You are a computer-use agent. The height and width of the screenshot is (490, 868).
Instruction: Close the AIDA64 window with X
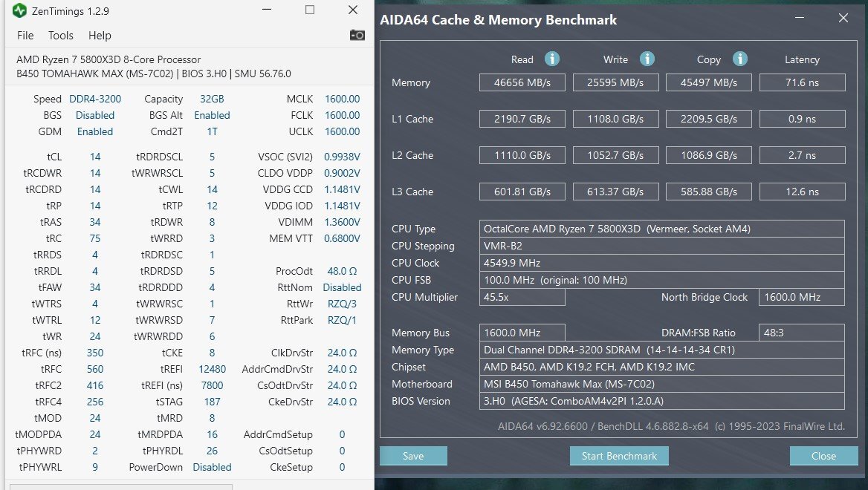843,18
